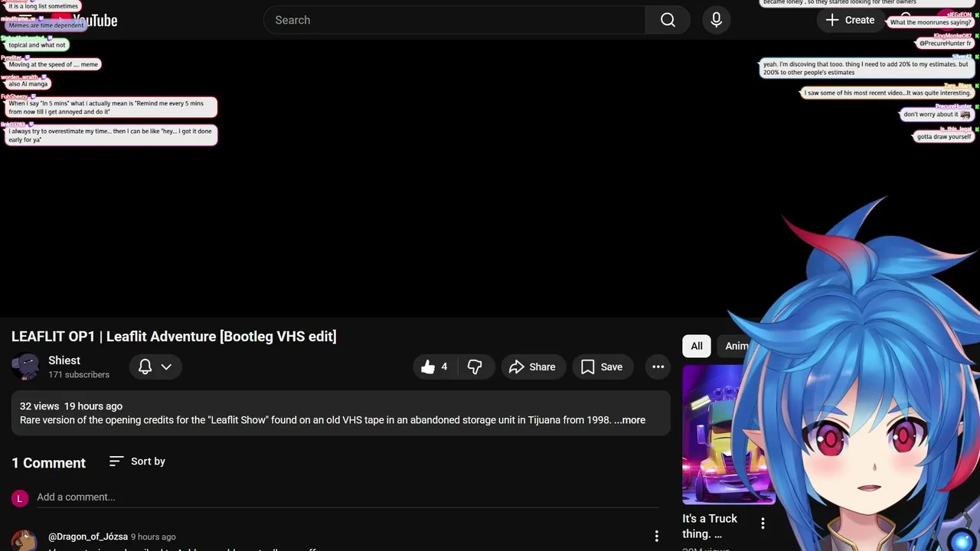Viewport: 980px width, 551px height.
Task: Share the Leaflit Adventure video
Action: point(533,367)
